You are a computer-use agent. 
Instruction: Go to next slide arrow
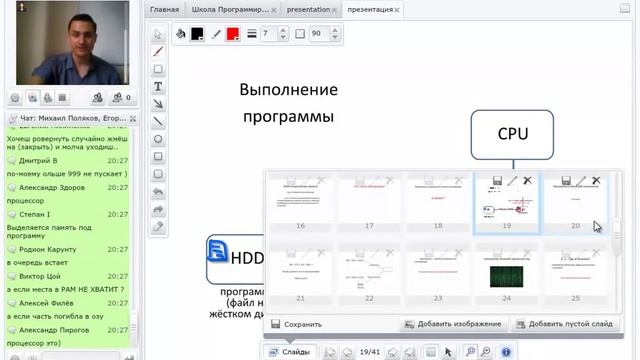tap(392, 352)
